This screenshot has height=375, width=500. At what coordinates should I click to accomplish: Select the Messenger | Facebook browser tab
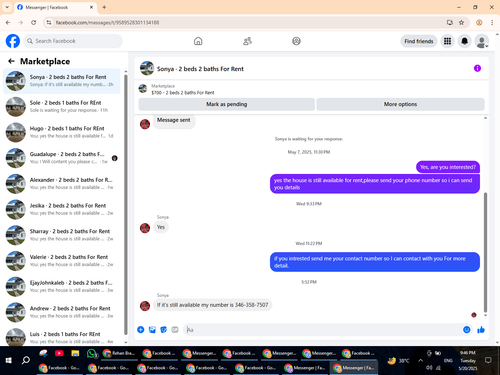[55, 7]
